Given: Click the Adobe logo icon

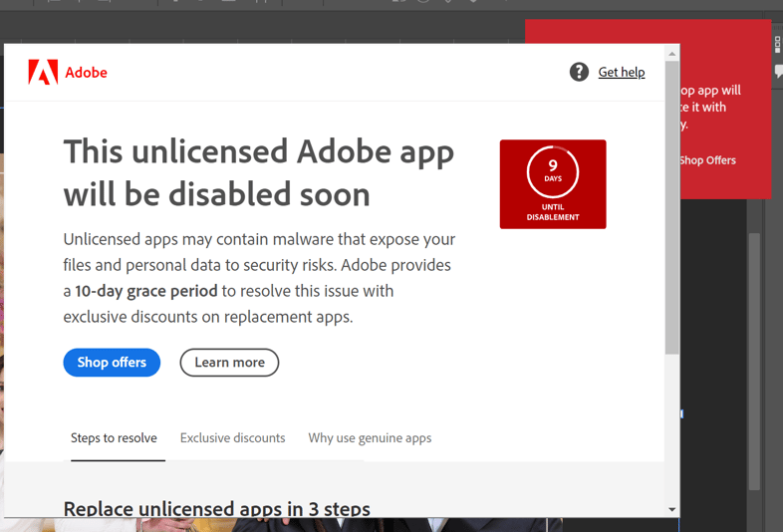Looking at the screenshot, I should 43,73.
